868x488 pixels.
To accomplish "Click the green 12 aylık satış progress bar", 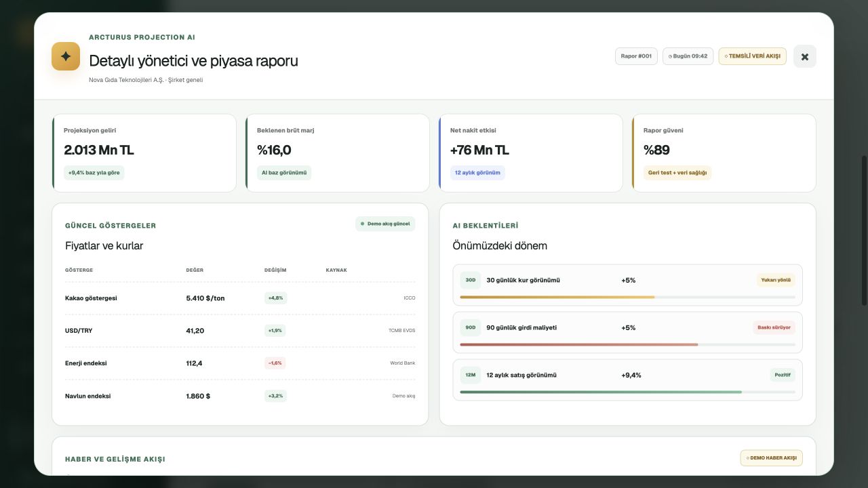I will click(x=601, y=392).
